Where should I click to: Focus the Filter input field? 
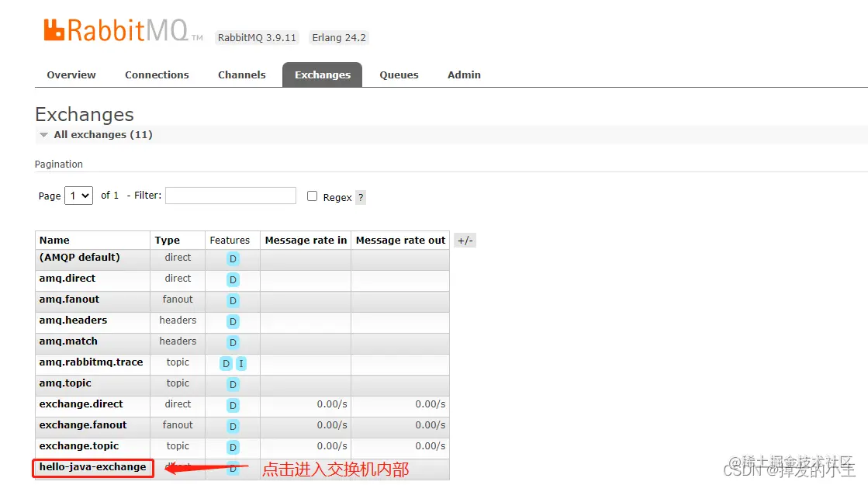231,196
